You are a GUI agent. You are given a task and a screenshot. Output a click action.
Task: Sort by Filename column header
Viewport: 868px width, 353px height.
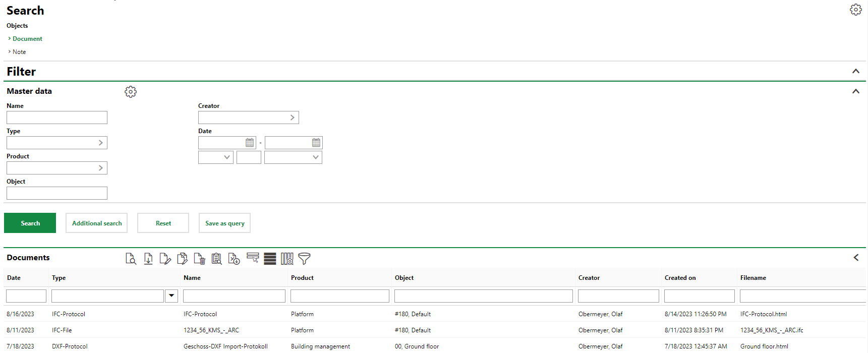click(753, 278)
